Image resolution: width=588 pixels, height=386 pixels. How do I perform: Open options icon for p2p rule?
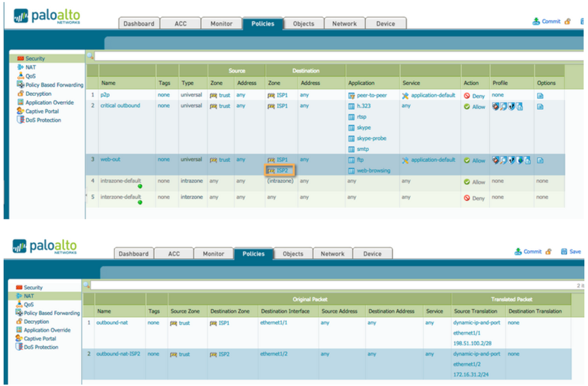click(540, 95)
